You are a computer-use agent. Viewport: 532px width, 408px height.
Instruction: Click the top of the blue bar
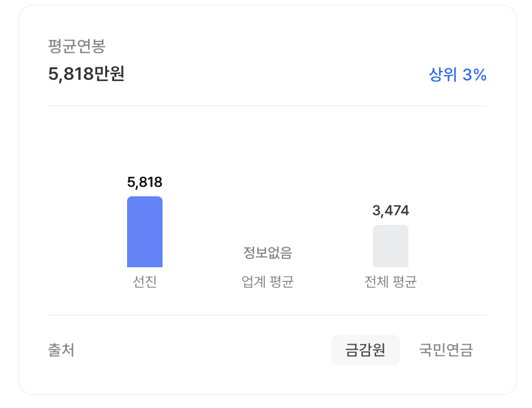point(145,197)
